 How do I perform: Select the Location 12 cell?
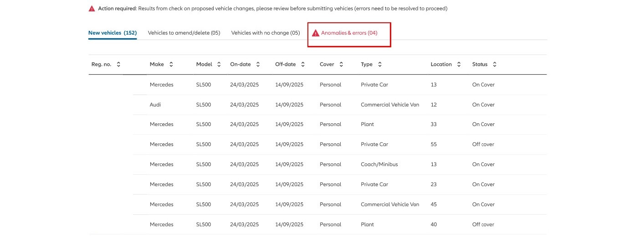coord(434,105)
